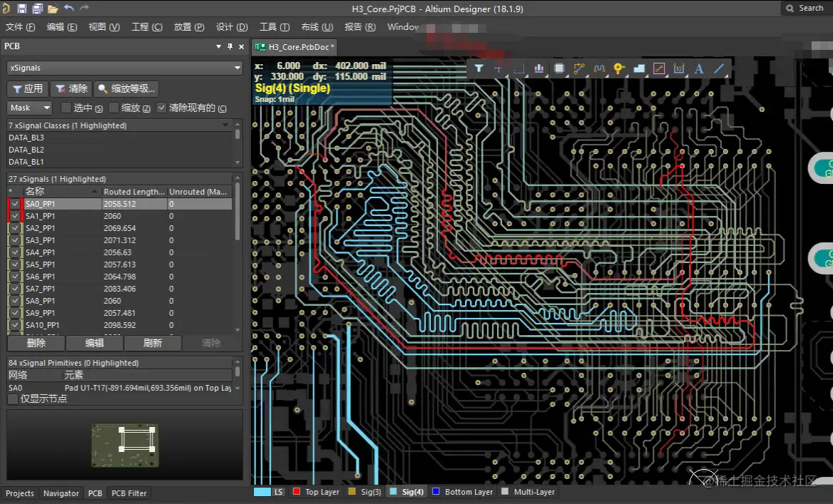Click the Bottom Layer blue color swatch
Screen dimensions: 833x504
(436, 492)
